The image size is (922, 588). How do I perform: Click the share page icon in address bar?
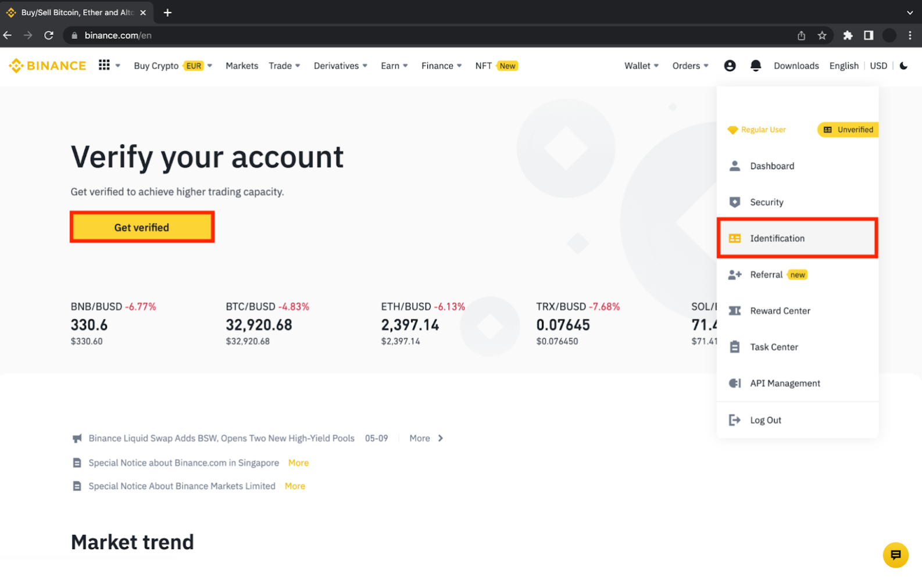tap(801, 35)
